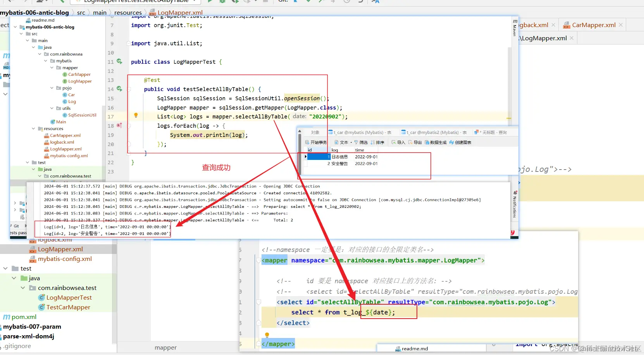This screenshot has width=644, height=355.
Task: Fold the <select> tag in the XML editor
Action: click(x=258, y=302)
